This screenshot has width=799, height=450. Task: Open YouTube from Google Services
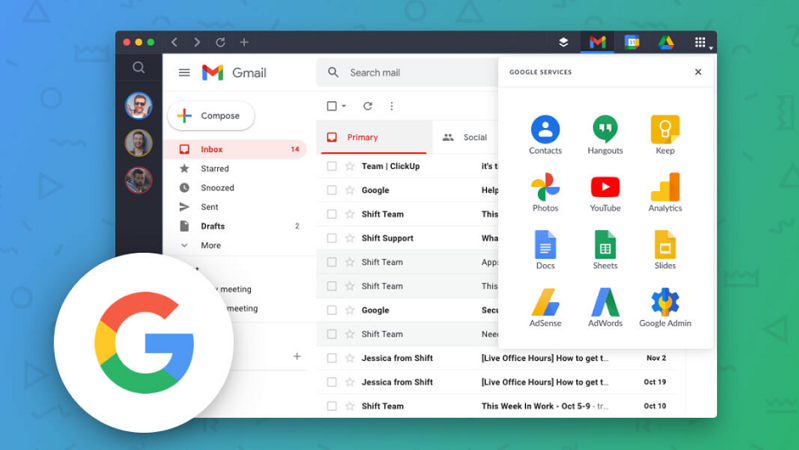pyautogui.click(x=605, y=188)
